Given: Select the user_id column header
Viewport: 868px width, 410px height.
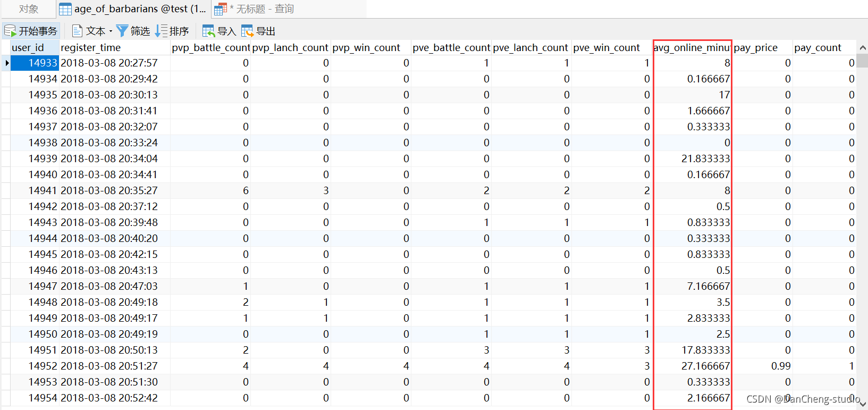Looking at the screenshot, I should point(35,47).
